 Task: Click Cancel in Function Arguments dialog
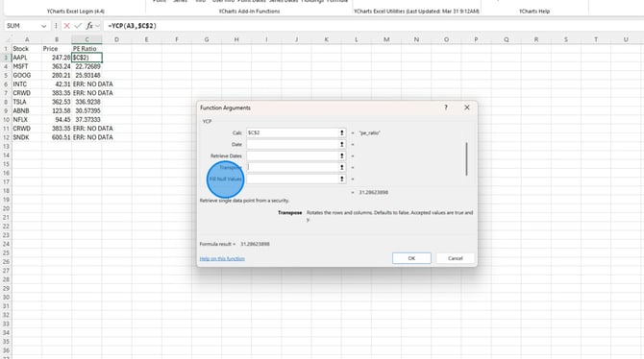coord(455,258)
